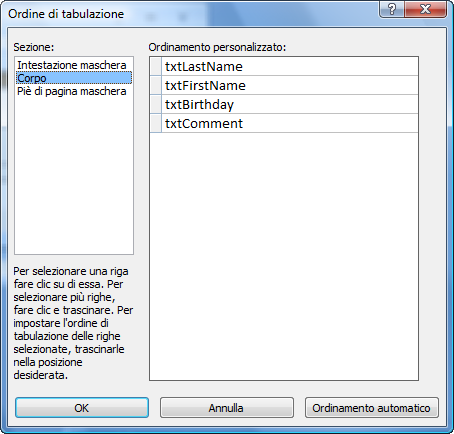This screenshot has height=434, width=454.
Task: Click row selector beside txtLastName
Action: click(x=156, y=66)
